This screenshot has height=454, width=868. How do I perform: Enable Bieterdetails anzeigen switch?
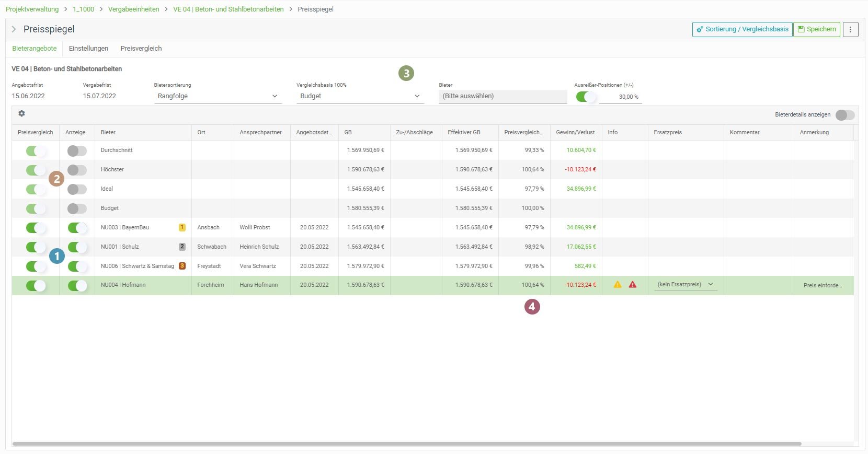point(845,115)
